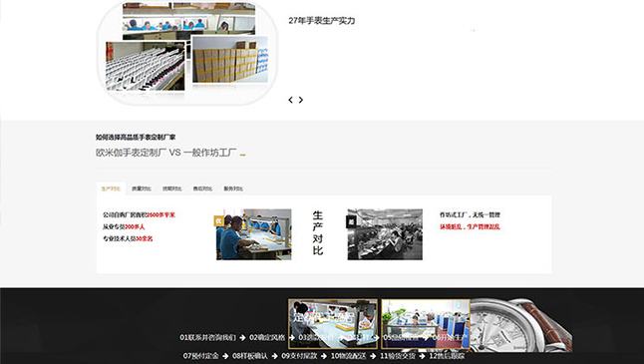Open the color photo of workers assembling
644x364 pixels.
coord(254,234)
